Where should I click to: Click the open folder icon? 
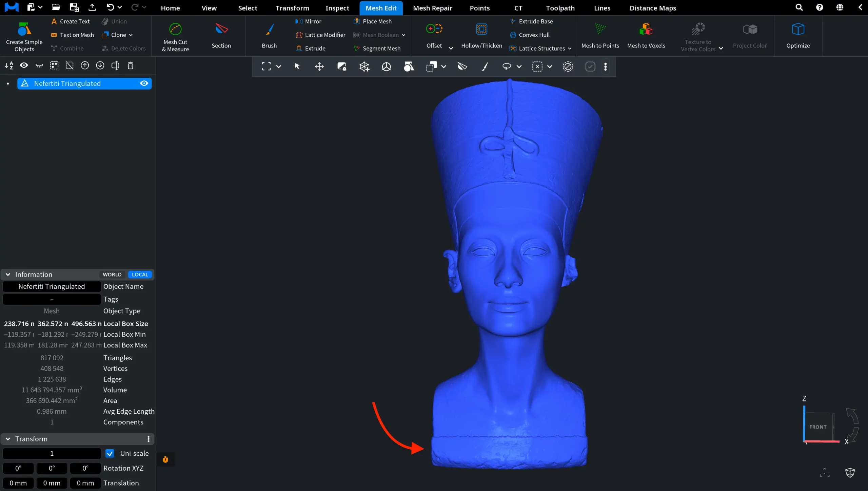tap(56, 7)
